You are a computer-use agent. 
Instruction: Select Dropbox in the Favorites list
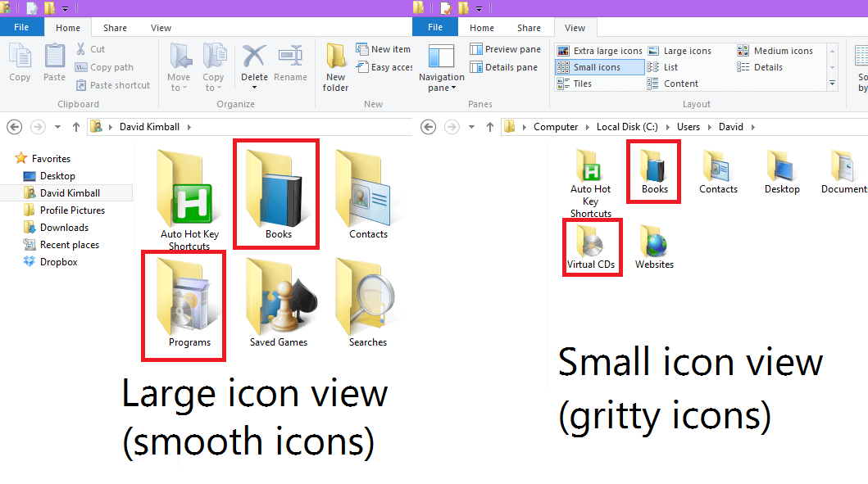58,262
